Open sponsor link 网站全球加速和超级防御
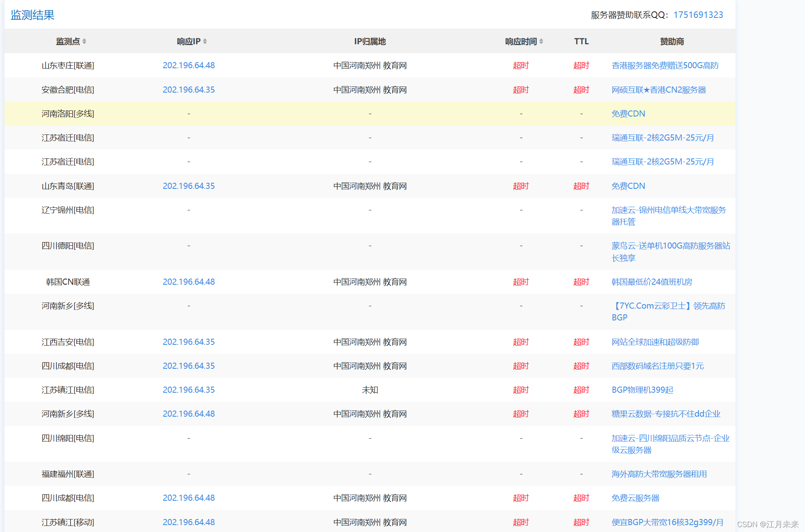The image size is (805, 532). click(x=655, y=342)
